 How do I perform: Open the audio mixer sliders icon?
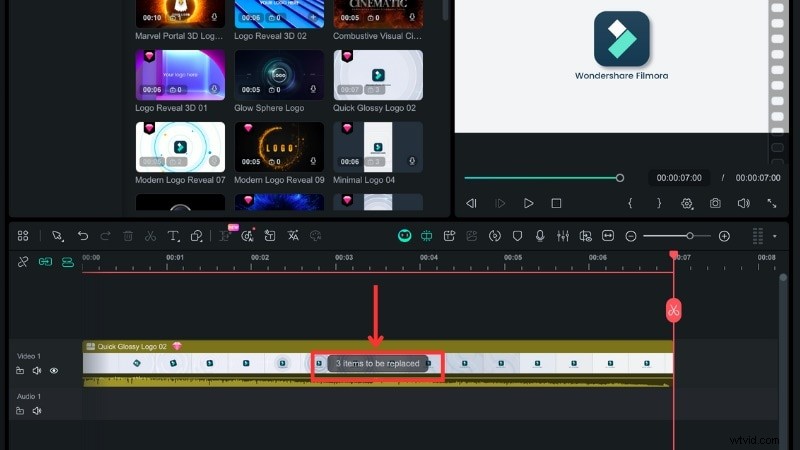click(x=563, y=236)
